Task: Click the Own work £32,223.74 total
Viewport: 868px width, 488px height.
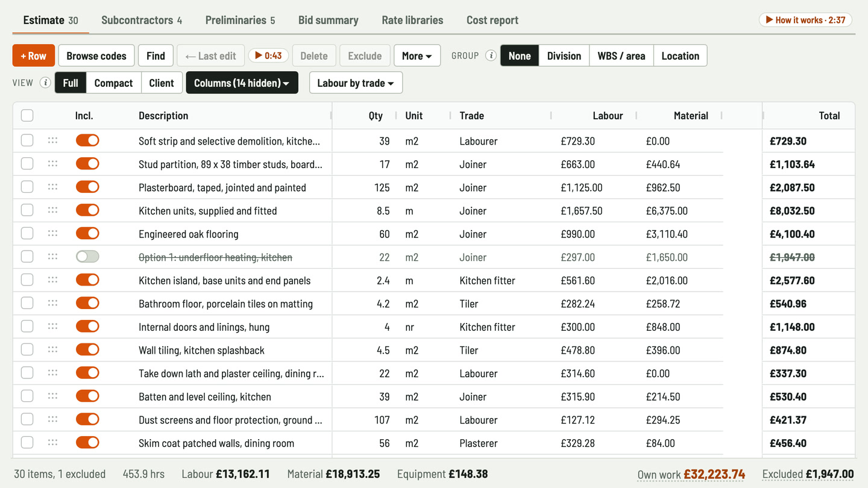Action: [691, 474]
